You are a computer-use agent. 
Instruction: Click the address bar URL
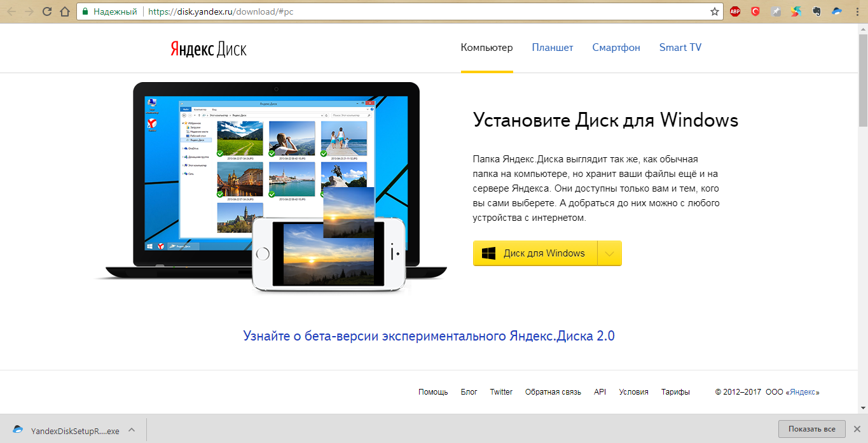(221, 11)
